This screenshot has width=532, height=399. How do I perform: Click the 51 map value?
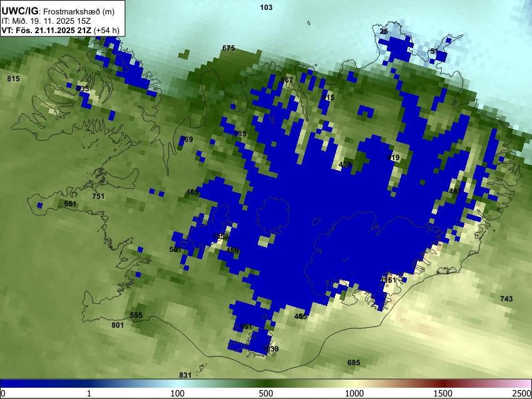click(x=434, y=51)
